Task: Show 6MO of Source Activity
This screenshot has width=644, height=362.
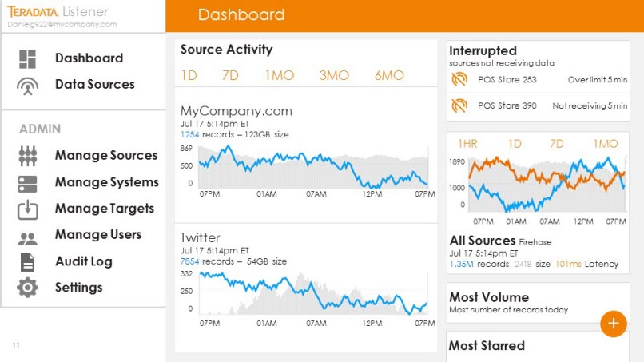Action: point(389,76)
